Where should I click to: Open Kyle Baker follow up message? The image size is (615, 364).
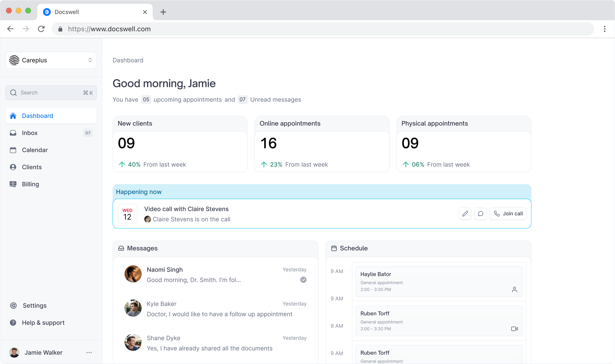tap(216, 309)
